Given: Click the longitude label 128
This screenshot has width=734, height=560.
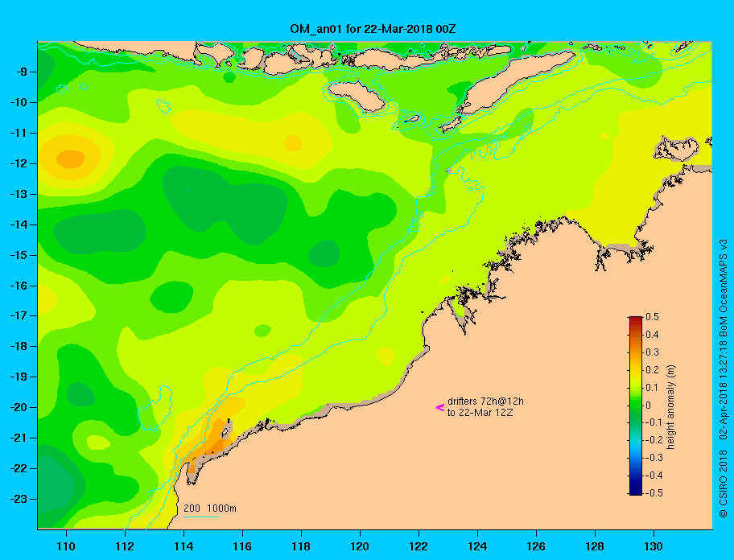Looking at the screenshot, I should click(595, 546).
